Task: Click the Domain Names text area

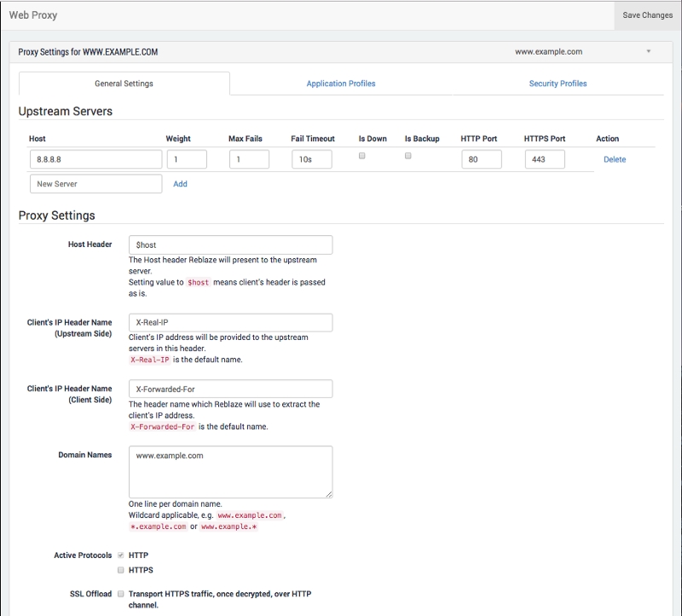Action: click(x=230, y=471)
